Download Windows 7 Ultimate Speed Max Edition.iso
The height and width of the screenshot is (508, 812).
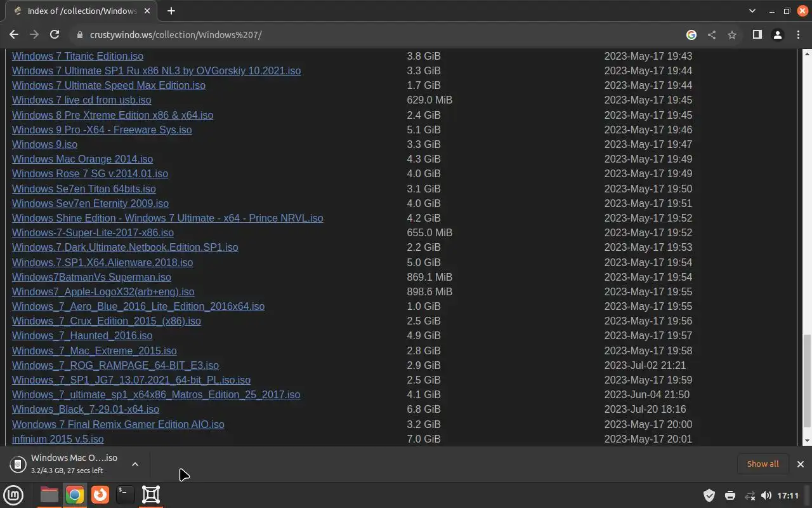pos(108,85)
